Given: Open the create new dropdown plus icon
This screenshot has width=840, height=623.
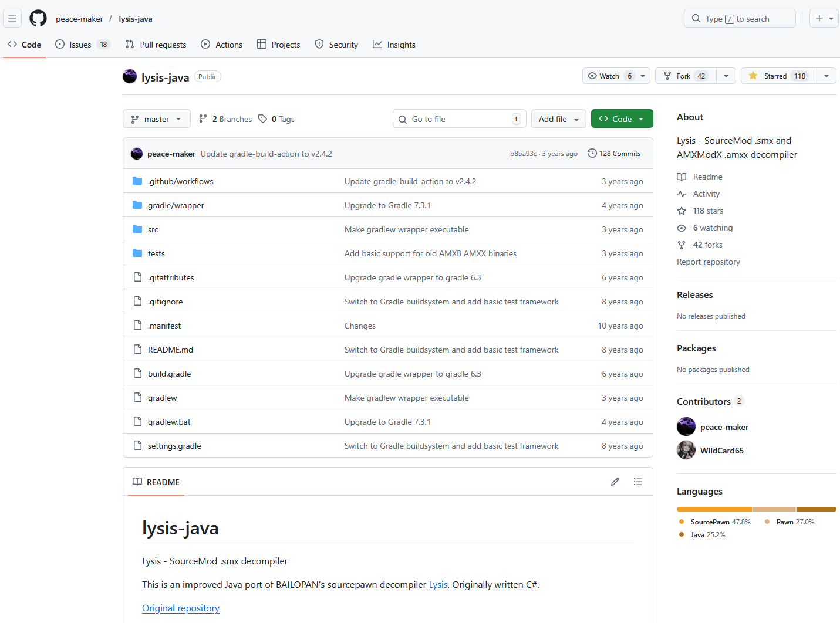Looking at the screenshot, I should pos(819,18).
